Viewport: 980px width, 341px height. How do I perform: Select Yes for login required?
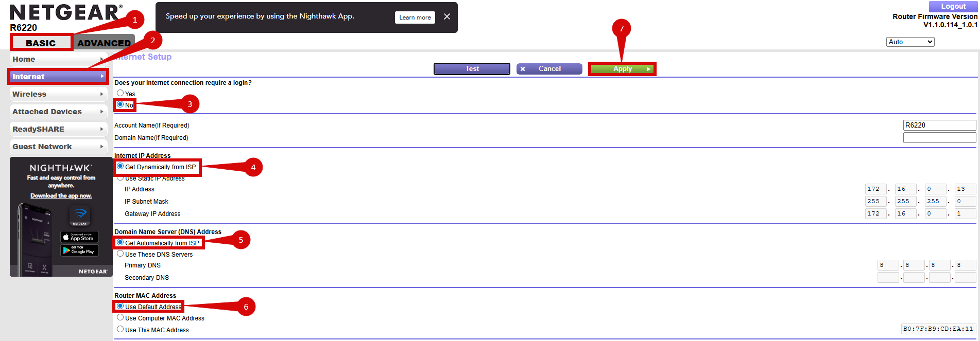120,93
